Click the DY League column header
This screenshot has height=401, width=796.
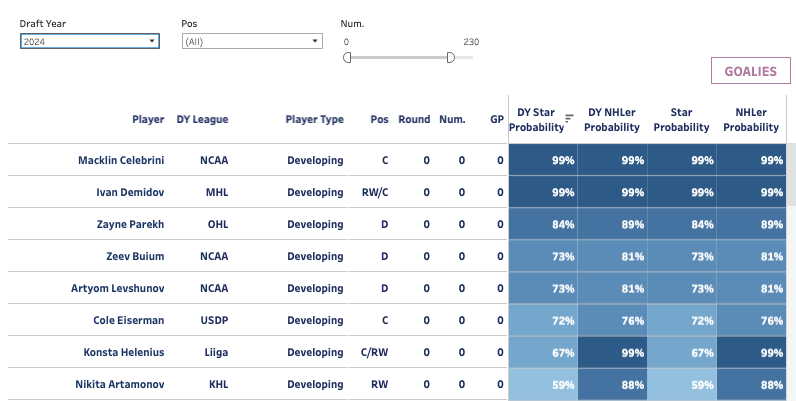coord(202,119)
